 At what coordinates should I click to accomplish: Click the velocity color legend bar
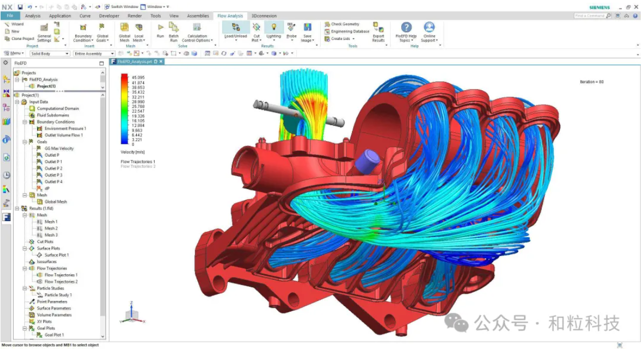pos(123,108)
